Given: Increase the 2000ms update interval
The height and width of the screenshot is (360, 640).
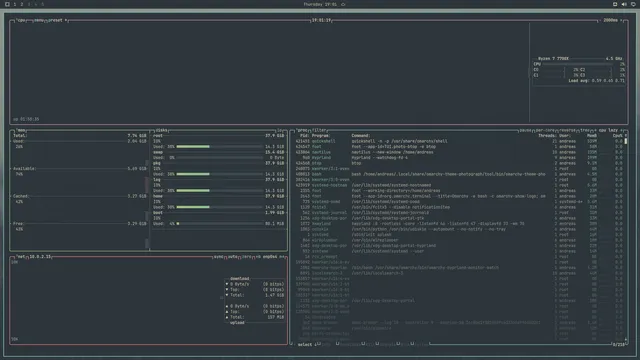Looking at the screenshot, I should tap(622, 20).
